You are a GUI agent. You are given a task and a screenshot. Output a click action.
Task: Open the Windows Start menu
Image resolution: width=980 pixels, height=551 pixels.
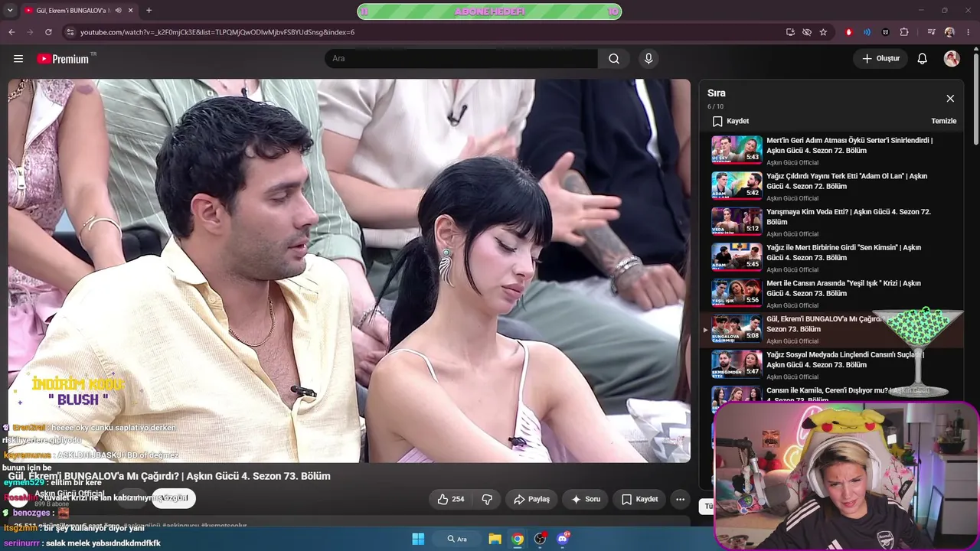point(418,539)
